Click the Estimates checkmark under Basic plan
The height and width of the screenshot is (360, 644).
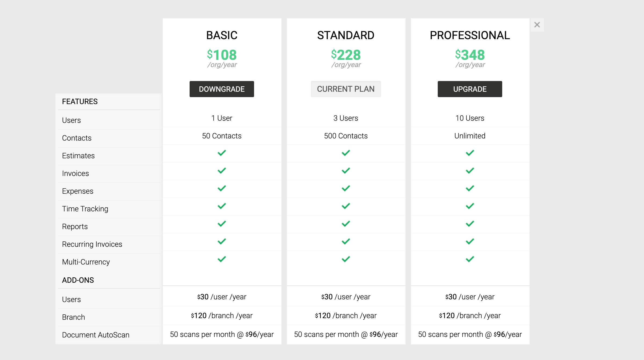tap(222, 153)
